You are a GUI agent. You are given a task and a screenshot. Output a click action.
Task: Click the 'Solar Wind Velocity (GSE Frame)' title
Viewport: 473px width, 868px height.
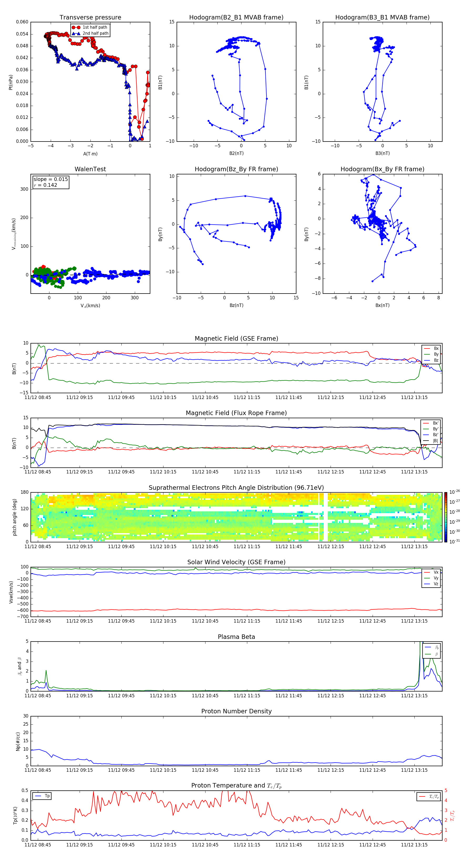tap(236, 562)
